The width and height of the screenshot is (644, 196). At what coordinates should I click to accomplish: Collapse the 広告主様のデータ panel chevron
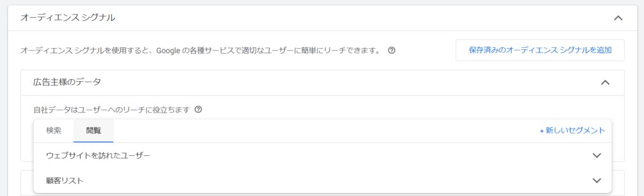tap(605, 82)
